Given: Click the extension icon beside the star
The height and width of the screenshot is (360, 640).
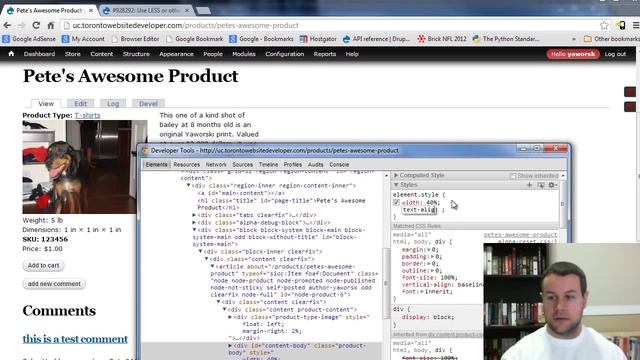Looking at the screenshot, I should coord(620,25).
